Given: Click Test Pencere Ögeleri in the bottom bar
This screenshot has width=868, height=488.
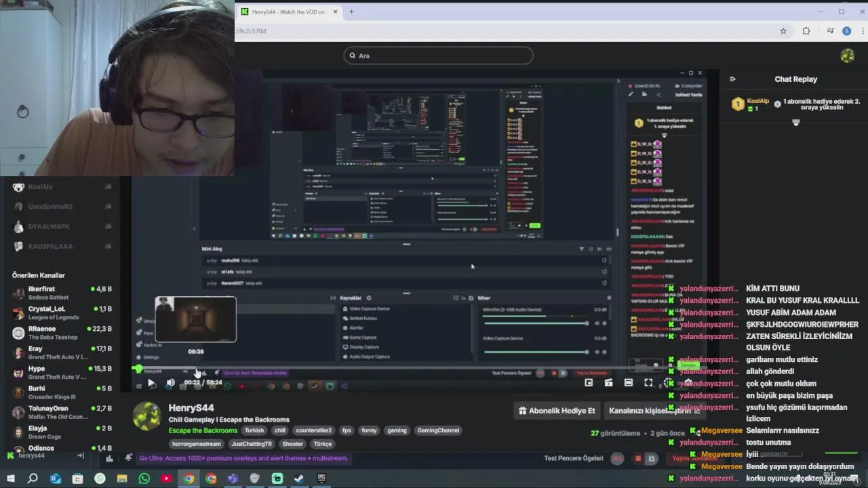Looking at the screenshot, I should pyautogui.click(x=574, y=458).
